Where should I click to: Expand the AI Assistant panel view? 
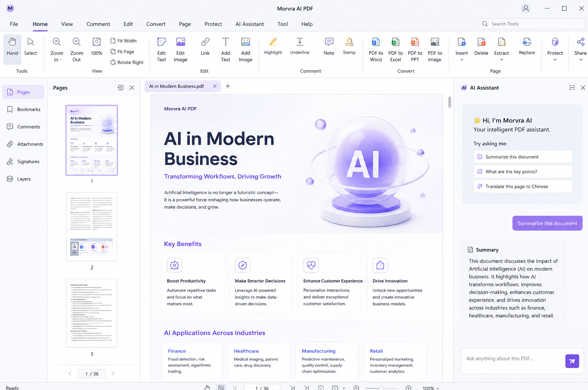(x=572, y=88)
